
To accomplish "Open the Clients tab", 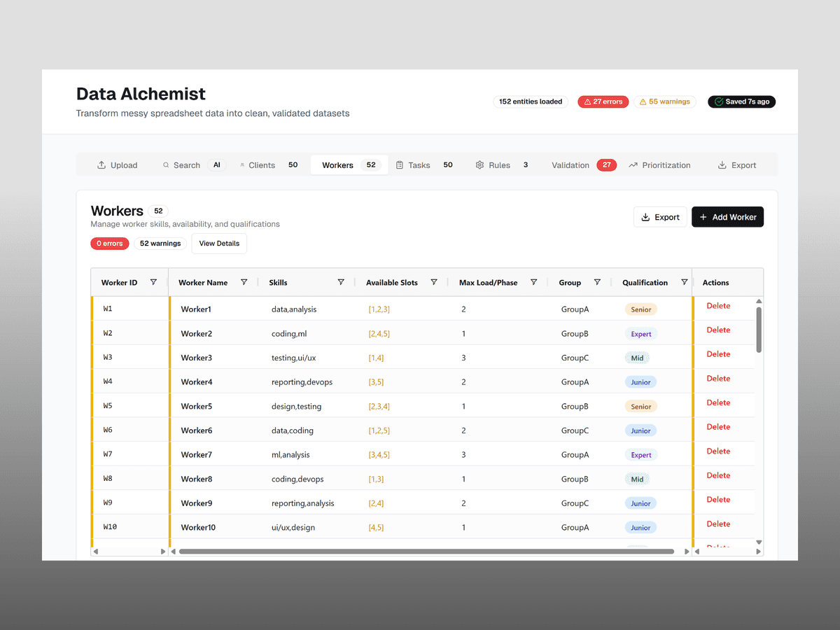I will tap(269, 165).
